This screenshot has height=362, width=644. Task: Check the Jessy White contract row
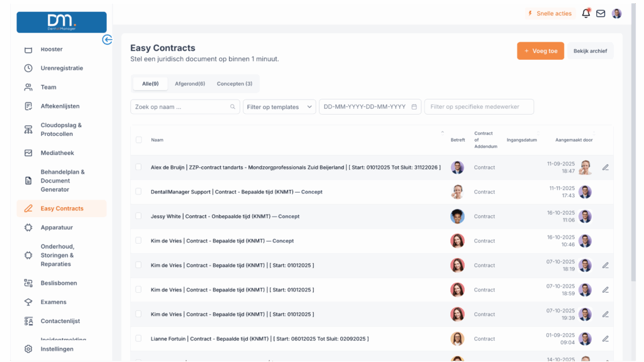click(x=138, y=216)
